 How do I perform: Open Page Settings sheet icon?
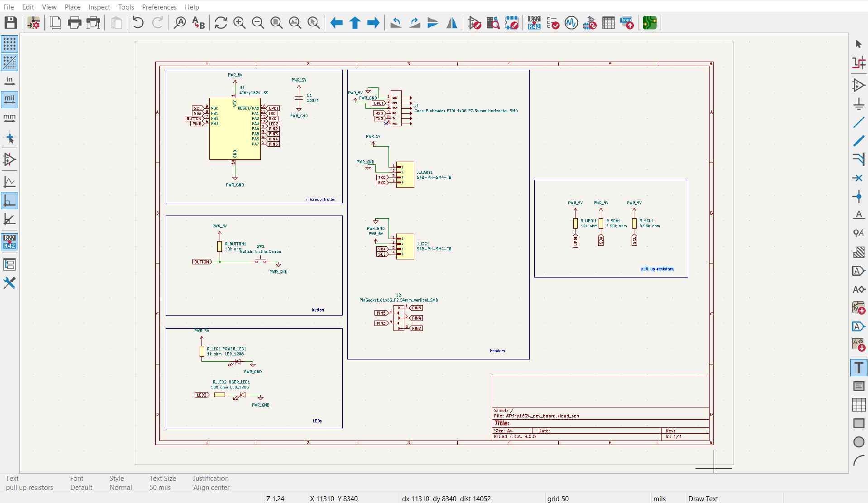(55, 23)
